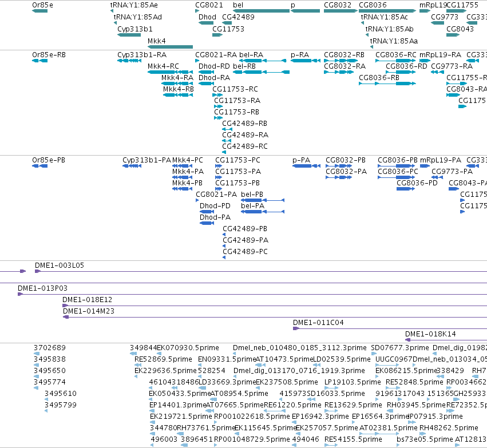
Task: Select the CG9773 gene label
Action: [x=445, y=17]
